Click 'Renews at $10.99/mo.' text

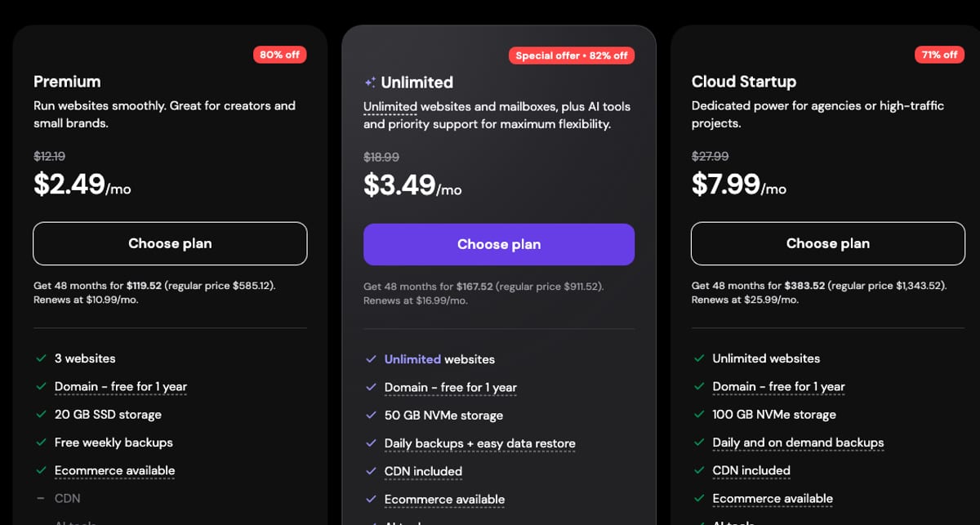click(86, 300)
